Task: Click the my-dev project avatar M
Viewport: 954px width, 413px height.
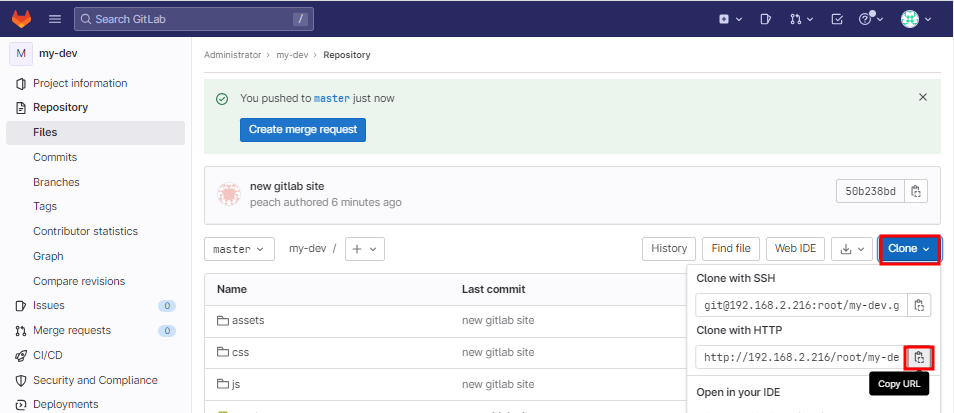Action: tap(21, 54)
